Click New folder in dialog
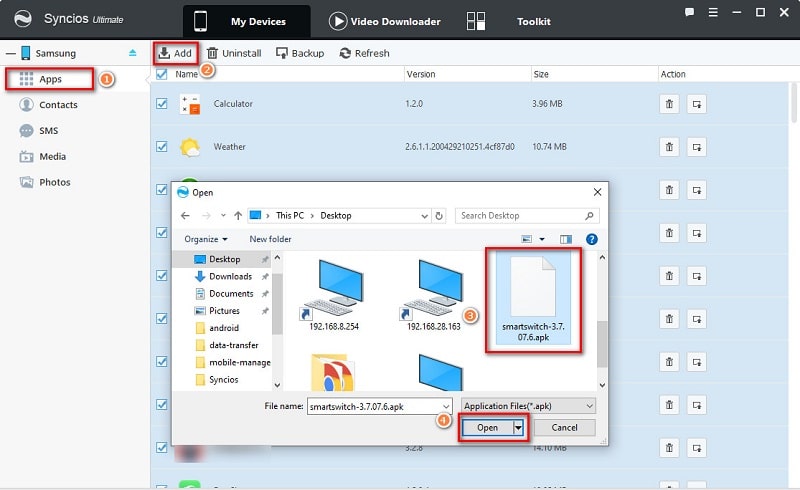The image size is (800, 490). (270, 239)
